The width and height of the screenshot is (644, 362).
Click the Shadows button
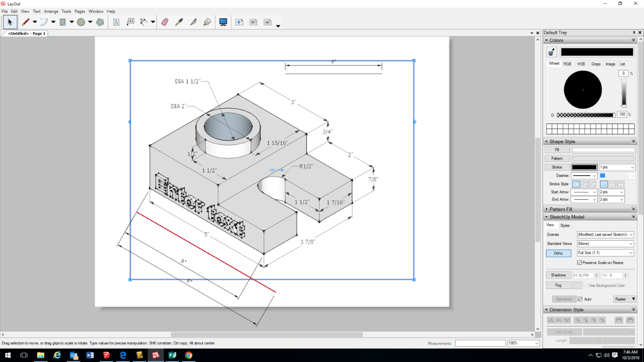pyautogui.click(x=558, y=275)
